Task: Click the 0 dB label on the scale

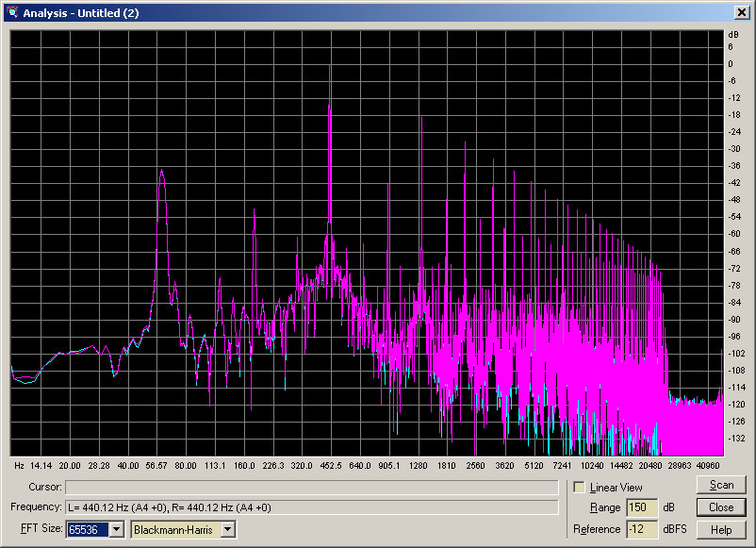Action: pyautogui.click(x=731, y=63)
